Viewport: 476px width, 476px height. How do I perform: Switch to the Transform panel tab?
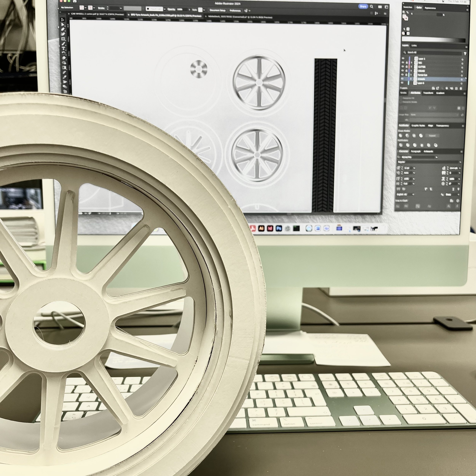pos(428,93)
